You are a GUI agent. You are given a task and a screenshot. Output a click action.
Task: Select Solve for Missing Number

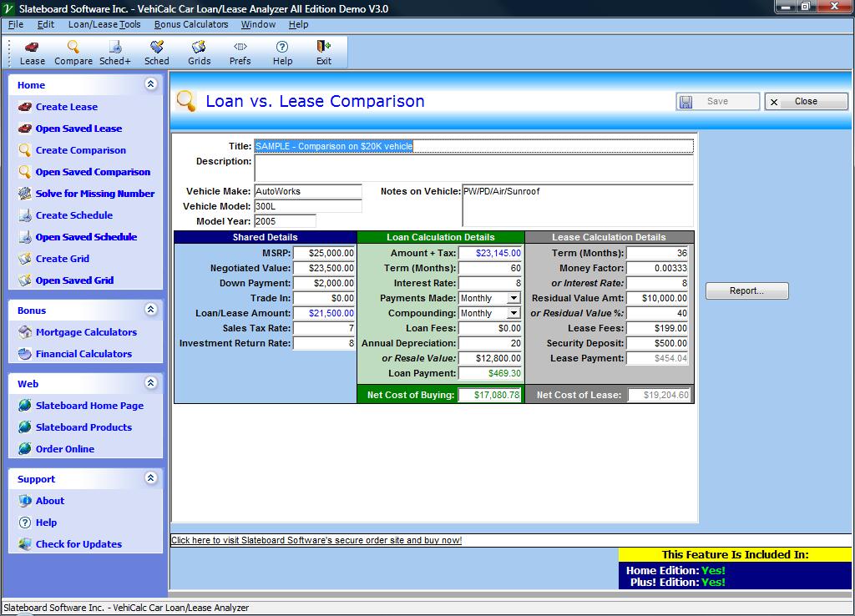coord(94,194)
